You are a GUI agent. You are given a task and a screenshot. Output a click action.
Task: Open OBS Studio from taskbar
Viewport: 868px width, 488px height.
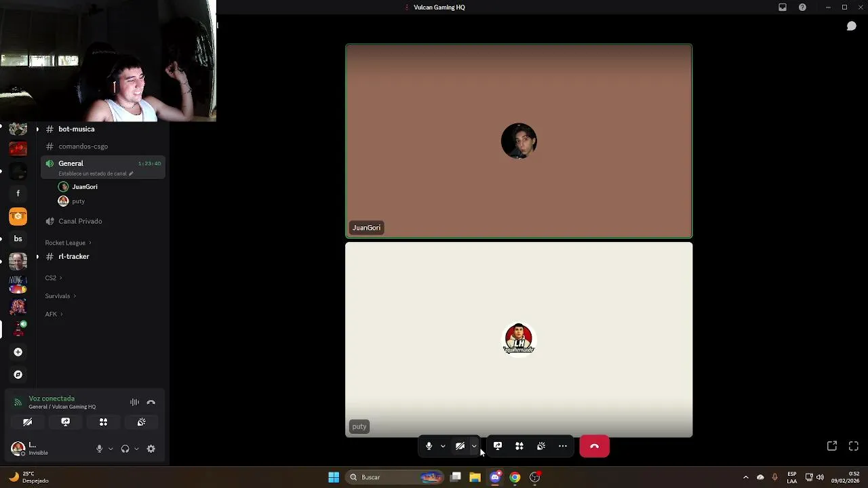click(x=535, y=477)
